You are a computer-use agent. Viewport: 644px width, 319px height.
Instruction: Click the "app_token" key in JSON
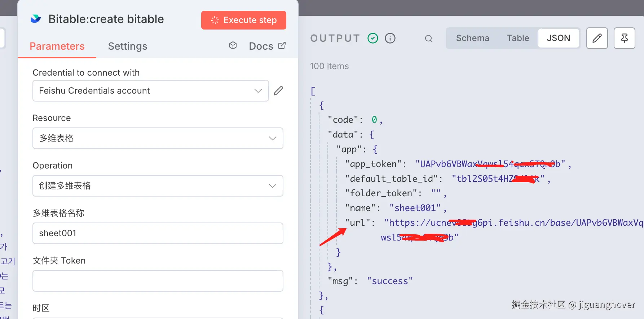click(x=373, y=164)
